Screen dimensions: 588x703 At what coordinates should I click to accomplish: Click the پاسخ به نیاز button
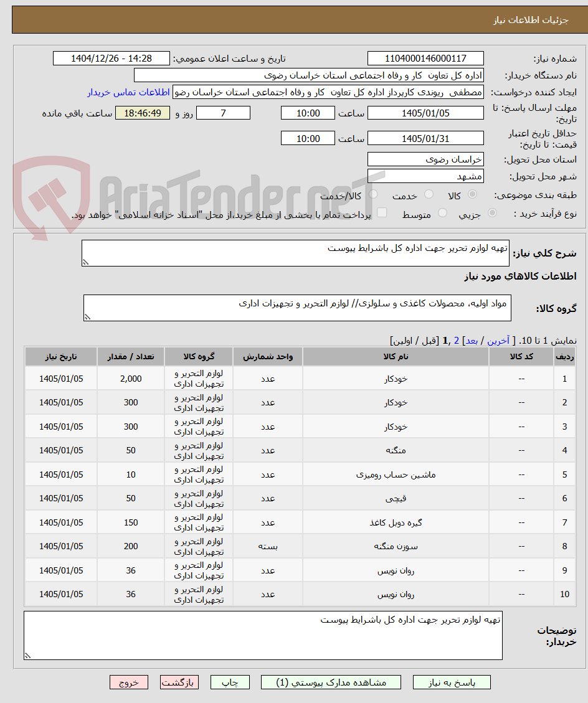(x=452, y=682)
